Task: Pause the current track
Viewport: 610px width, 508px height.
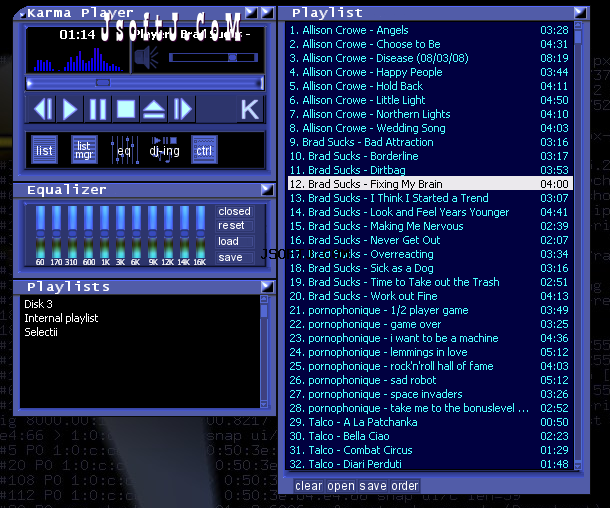Action: click(98, 109)
